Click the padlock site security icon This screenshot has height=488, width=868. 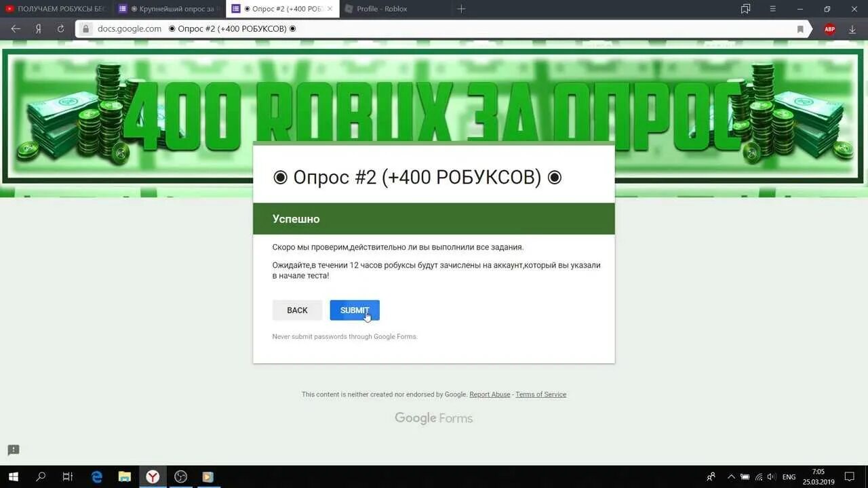click(x=85, y=28)
